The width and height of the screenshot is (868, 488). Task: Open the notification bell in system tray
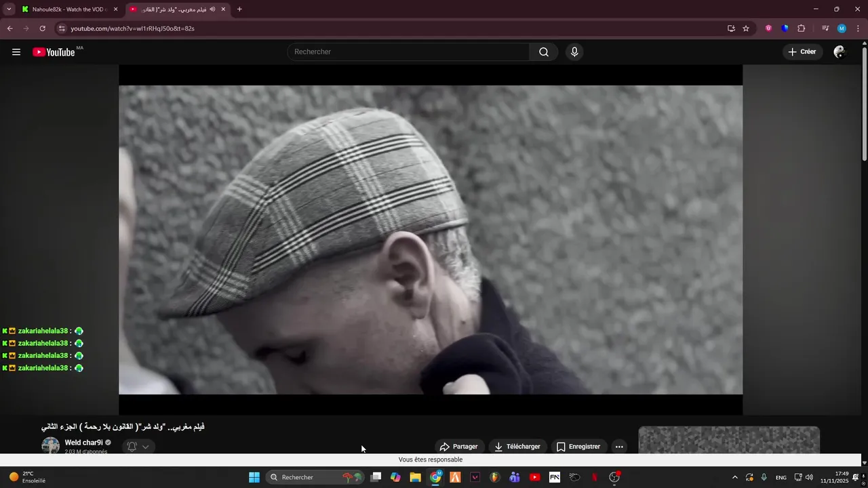click(856, 477)
